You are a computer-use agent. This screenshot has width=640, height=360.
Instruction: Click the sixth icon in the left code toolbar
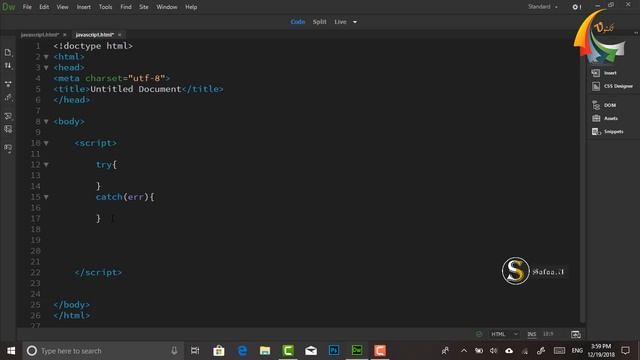pos(8,129)
